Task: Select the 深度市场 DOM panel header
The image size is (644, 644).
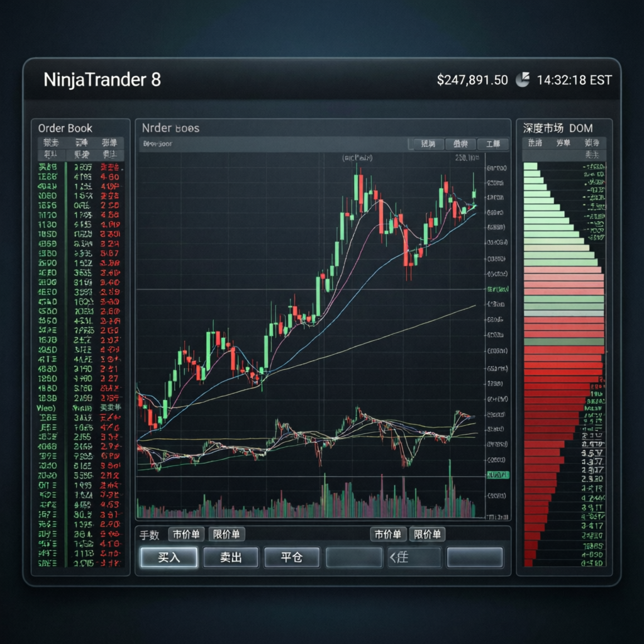Action: click(x=557, y=128)
